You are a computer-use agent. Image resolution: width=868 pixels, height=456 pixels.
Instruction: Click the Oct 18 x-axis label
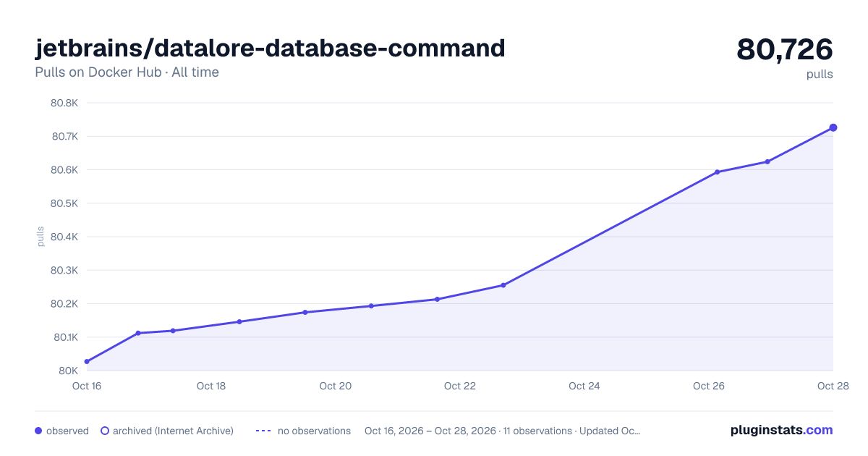click(211, 386)
